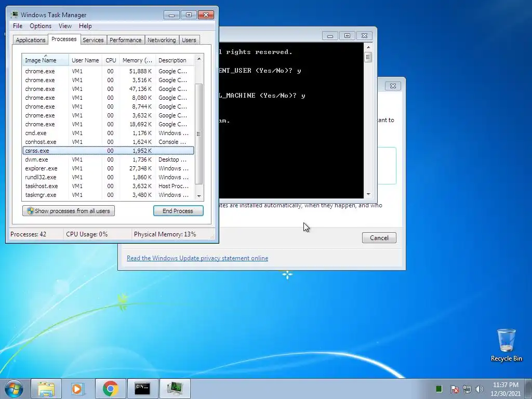Minimize the Command Prompt window
The image size is (532, 399).
point(330,36)
